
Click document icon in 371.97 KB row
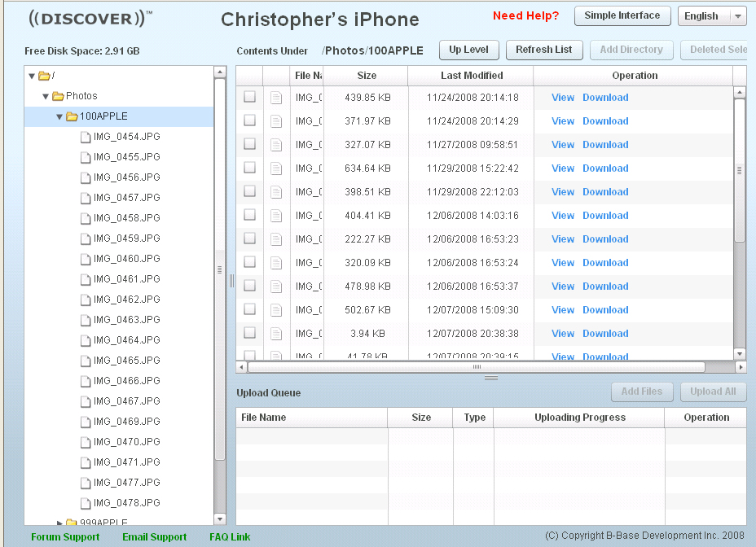[276, 121]
